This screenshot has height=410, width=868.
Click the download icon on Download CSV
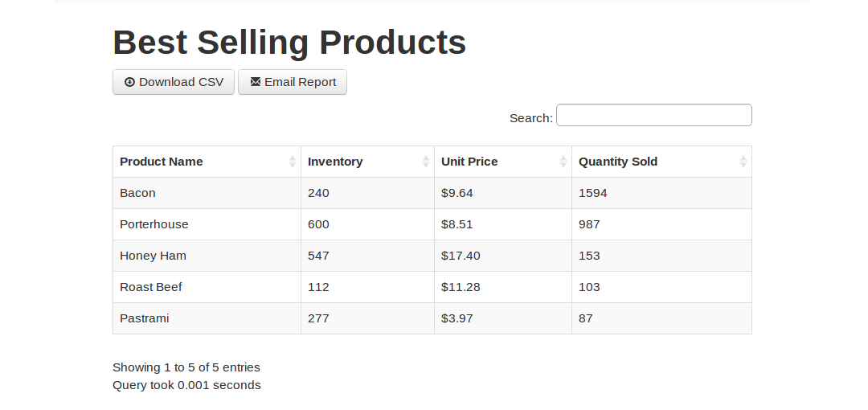pyautogui.click(x=129, y=82)
